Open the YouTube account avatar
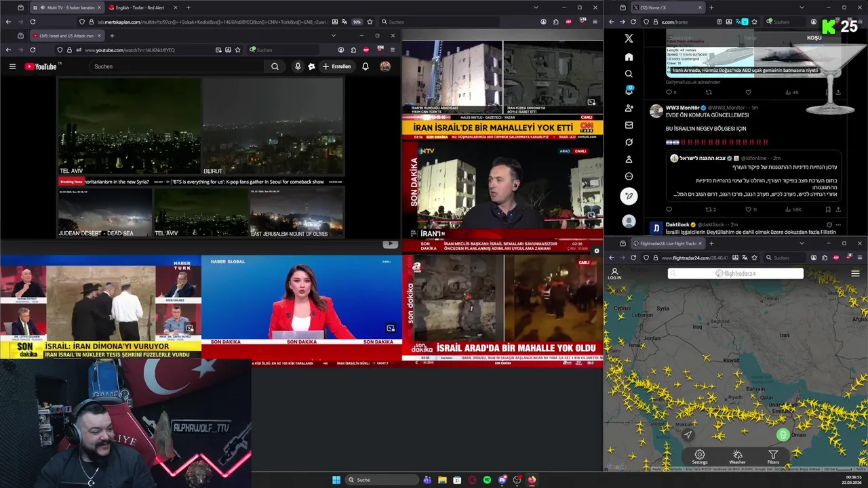Screen dimensions: 868x488 pos(384,66)
